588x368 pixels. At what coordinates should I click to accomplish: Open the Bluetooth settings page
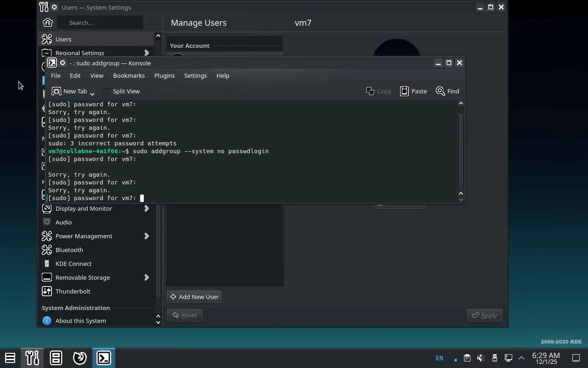pyautogui.click(x=96, y=250)
